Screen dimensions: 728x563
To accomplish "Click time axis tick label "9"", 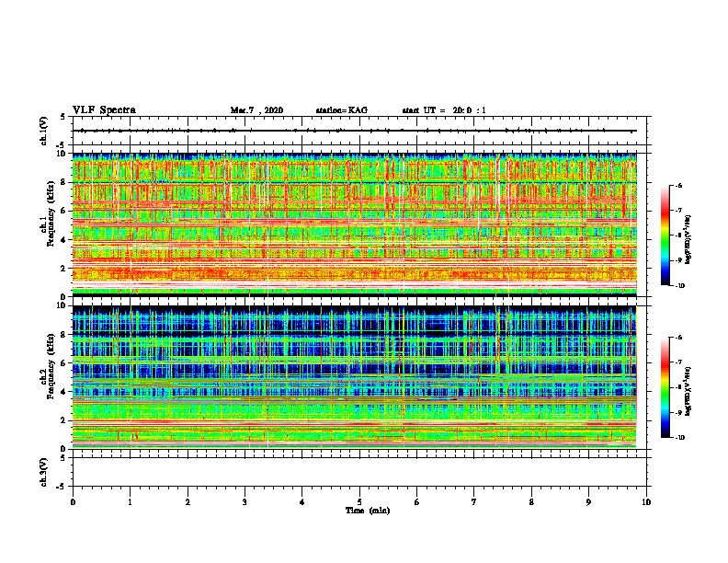I will coord(588,502).
